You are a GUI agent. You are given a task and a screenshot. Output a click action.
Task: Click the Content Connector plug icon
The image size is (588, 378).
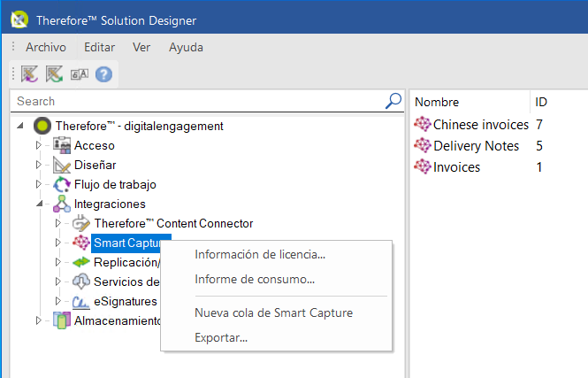(81, 223)
